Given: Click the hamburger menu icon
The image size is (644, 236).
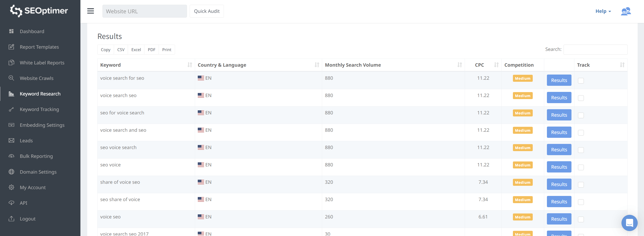Looking at the screenshot, I should pos(91,11).
